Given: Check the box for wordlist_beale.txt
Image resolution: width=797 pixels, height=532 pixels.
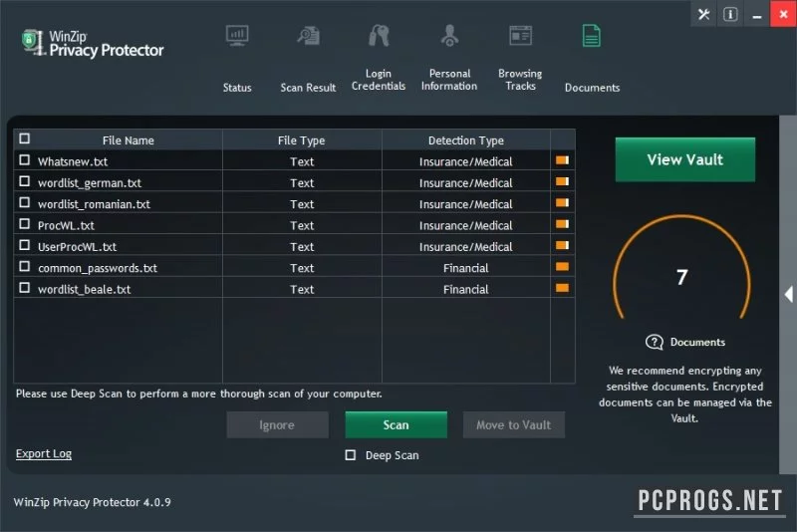Looking at the screenshot, I should pyautogui.click(x=24, y=288).
